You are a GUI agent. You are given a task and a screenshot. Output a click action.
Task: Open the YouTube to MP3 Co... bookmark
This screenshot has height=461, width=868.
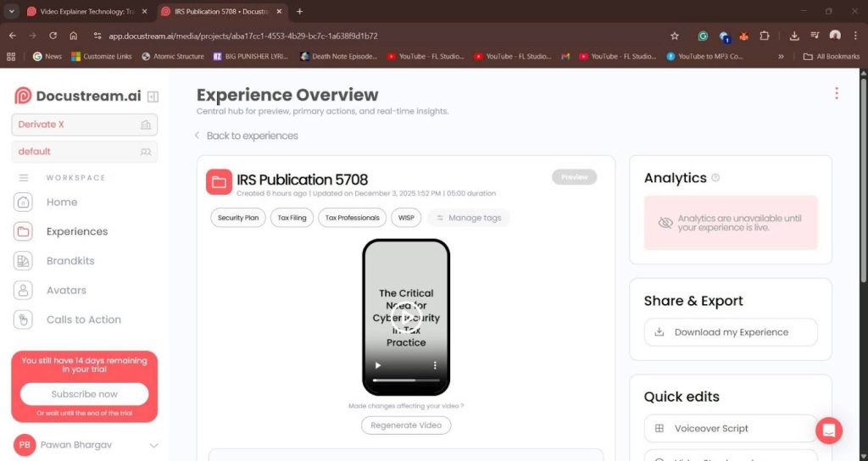click(704, 57)
